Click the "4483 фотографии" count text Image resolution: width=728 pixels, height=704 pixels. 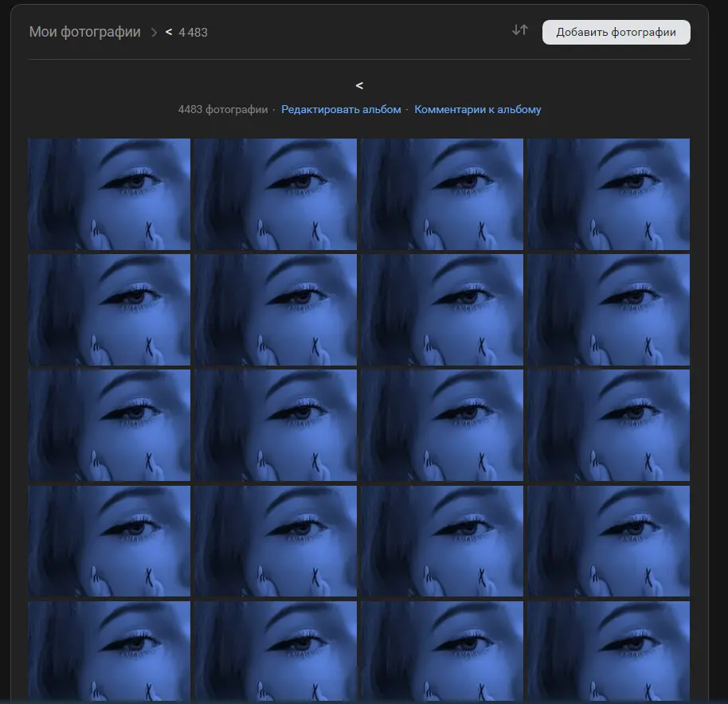pyautogui.click(x=223, y=110)
